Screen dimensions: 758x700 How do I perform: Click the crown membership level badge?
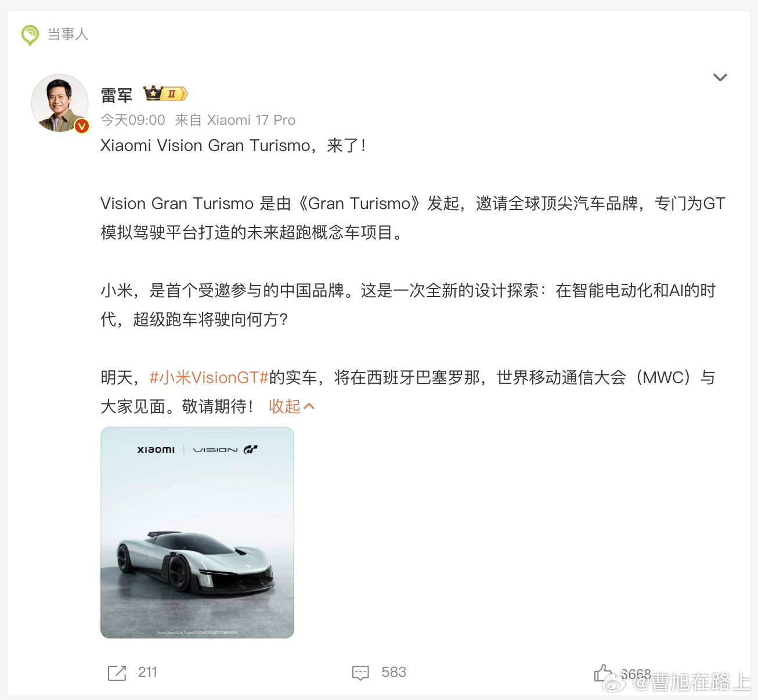[x=165, y=93]
